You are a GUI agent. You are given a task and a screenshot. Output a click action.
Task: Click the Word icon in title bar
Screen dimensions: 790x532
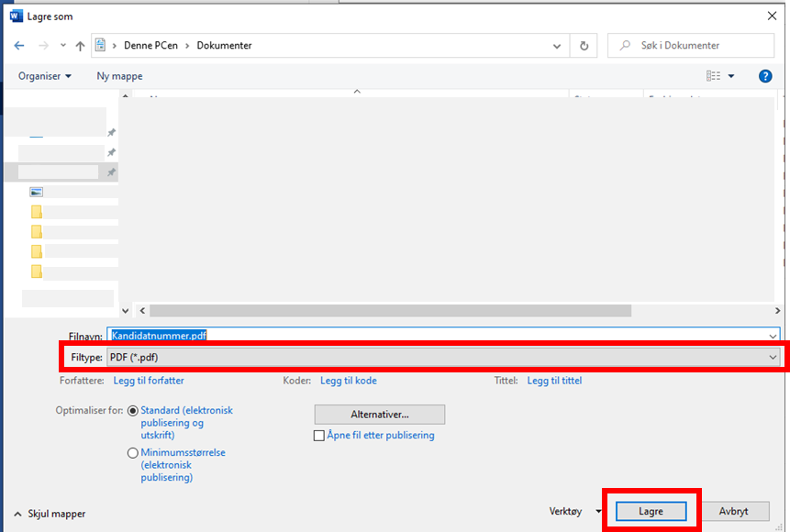pyautogui.click(x=16, y=16)
